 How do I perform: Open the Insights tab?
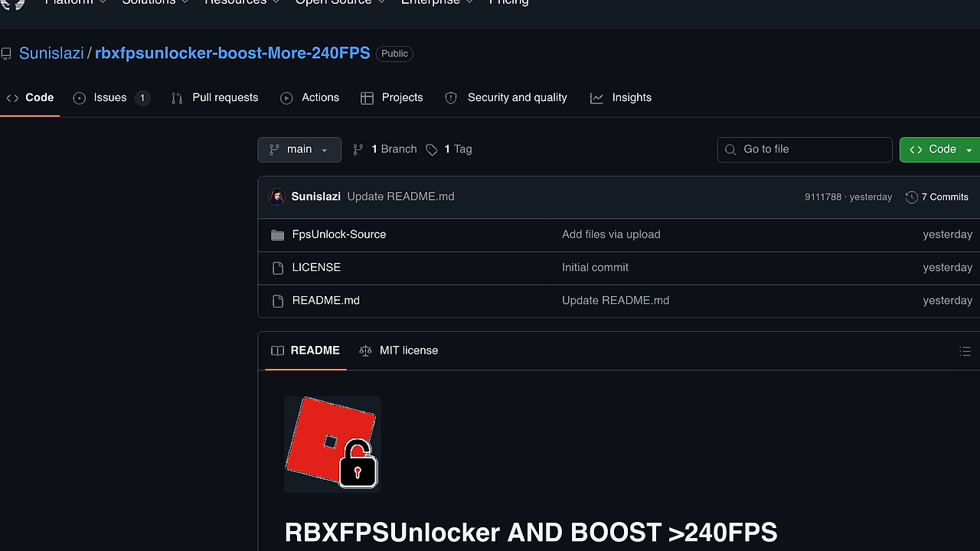point(621,97)
